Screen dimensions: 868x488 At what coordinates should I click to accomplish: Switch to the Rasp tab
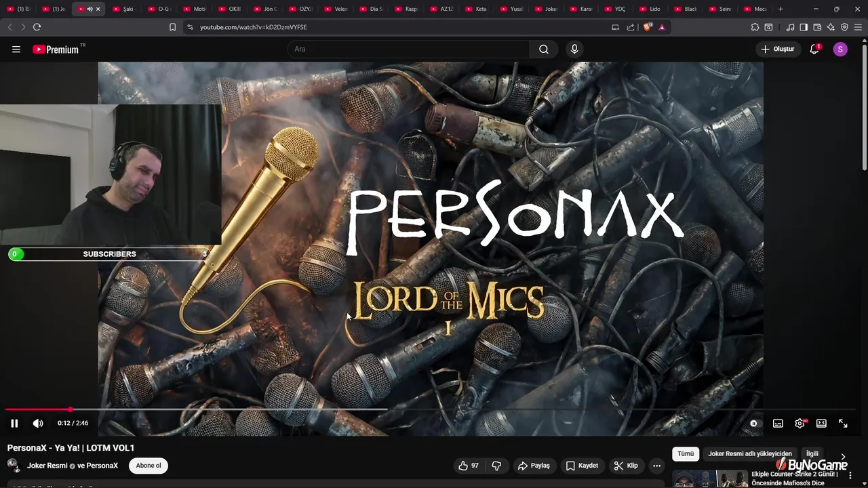pyautogui.click(x=406, y=9)
